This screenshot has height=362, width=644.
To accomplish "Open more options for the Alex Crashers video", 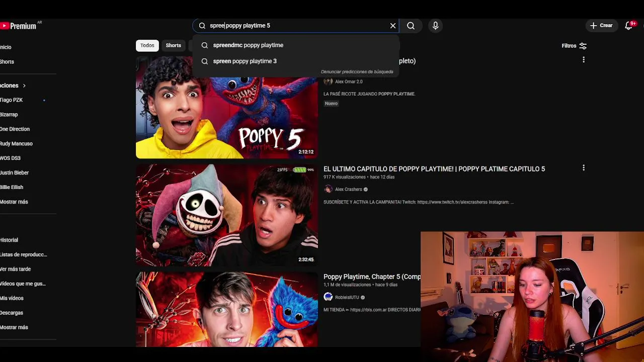I will 584,168.
